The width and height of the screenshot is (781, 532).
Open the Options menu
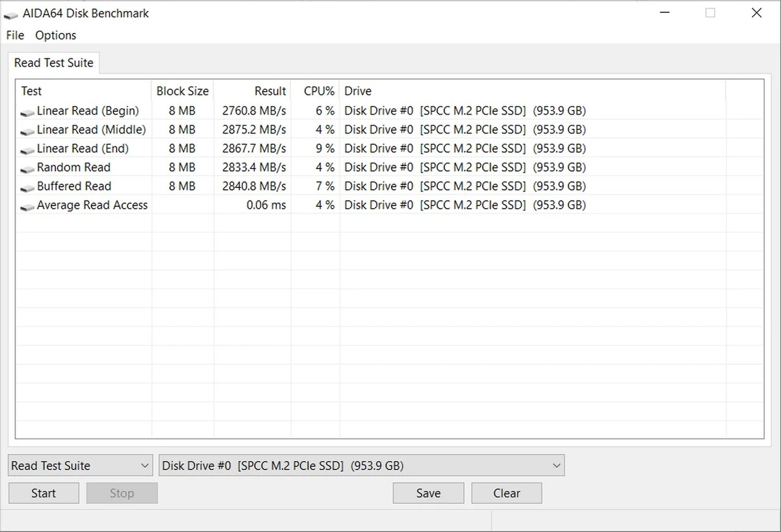(55, 35)
